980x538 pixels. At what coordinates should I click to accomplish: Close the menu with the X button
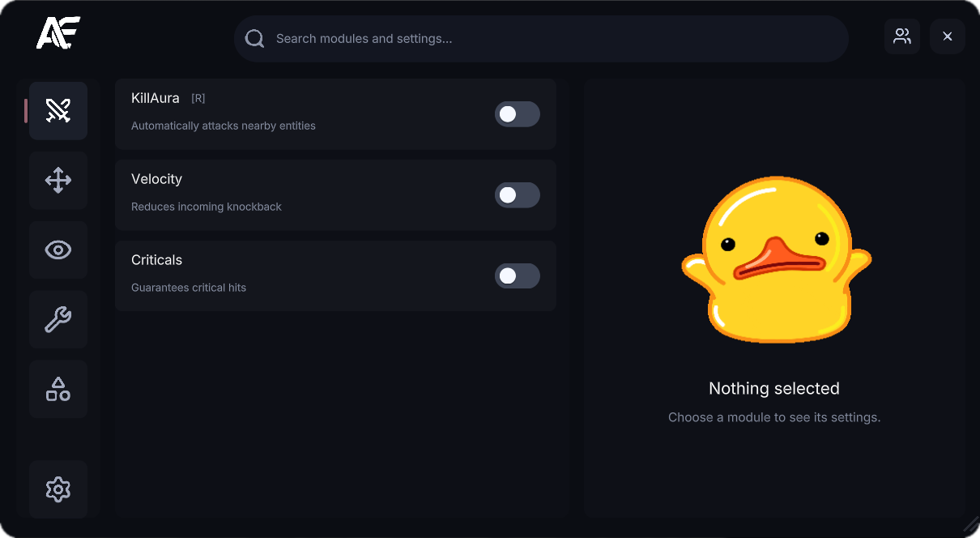(948, 36)
